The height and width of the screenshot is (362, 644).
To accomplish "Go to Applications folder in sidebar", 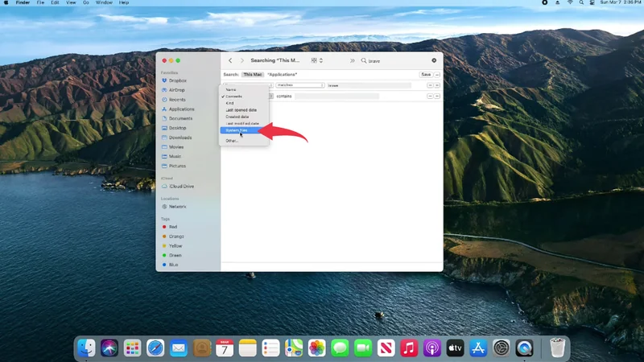I will click(x=181, y=109).
